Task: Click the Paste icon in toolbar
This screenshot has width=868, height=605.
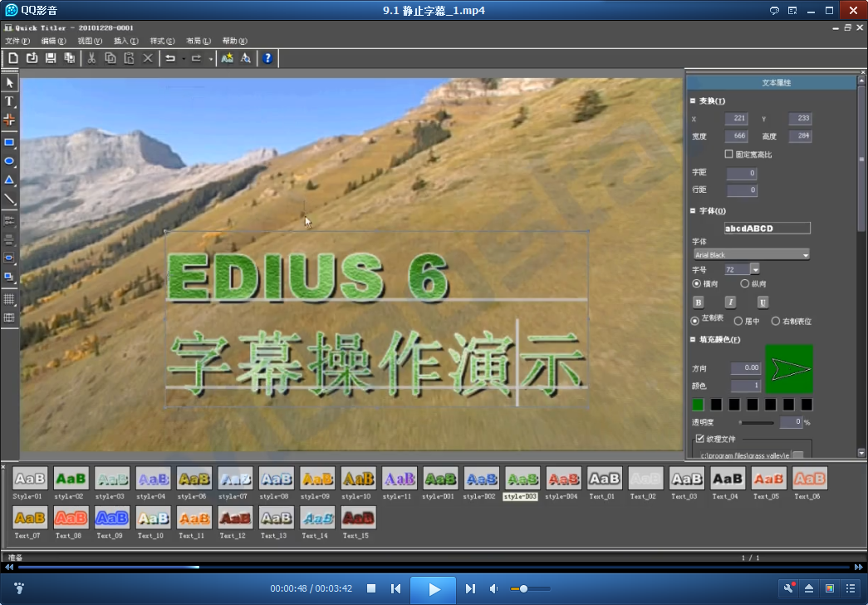Action: [x=129, y=58]
